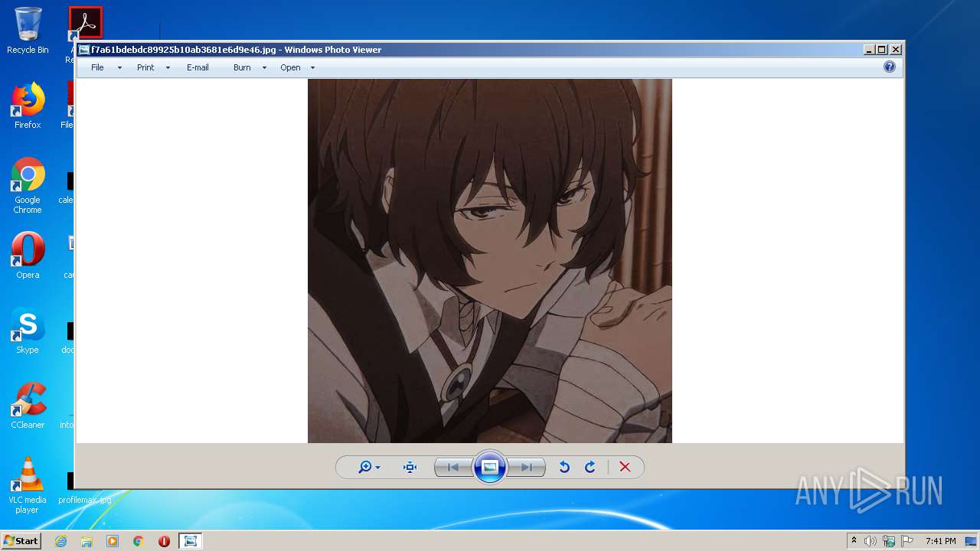Select the VLC media player shortcut
The image size is (980, 551).
[28, 485]
